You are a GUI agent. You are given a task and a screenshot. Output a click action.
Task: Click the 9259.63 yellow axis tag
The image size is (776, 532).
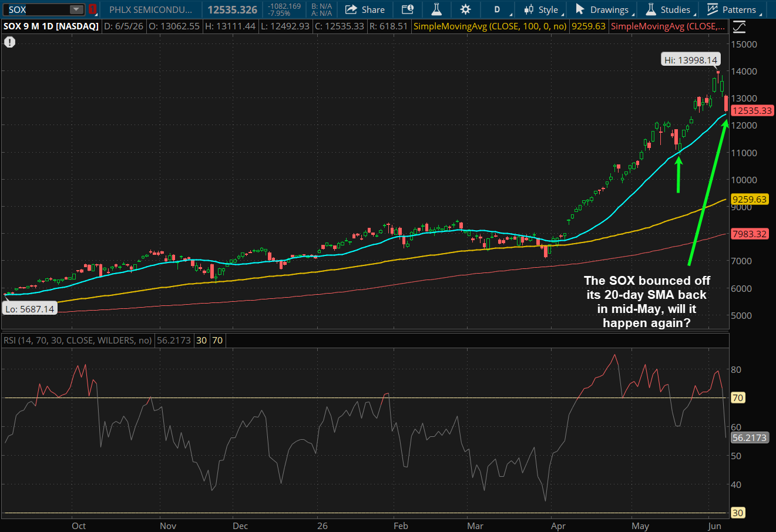[x=749, y=199]
